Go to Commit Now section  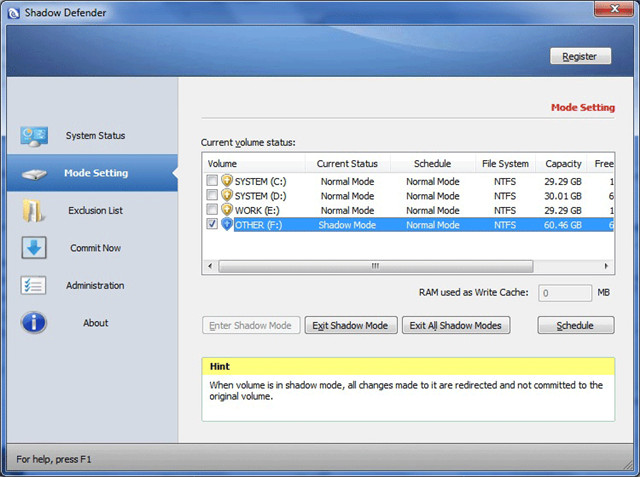[x=92, y=248]
